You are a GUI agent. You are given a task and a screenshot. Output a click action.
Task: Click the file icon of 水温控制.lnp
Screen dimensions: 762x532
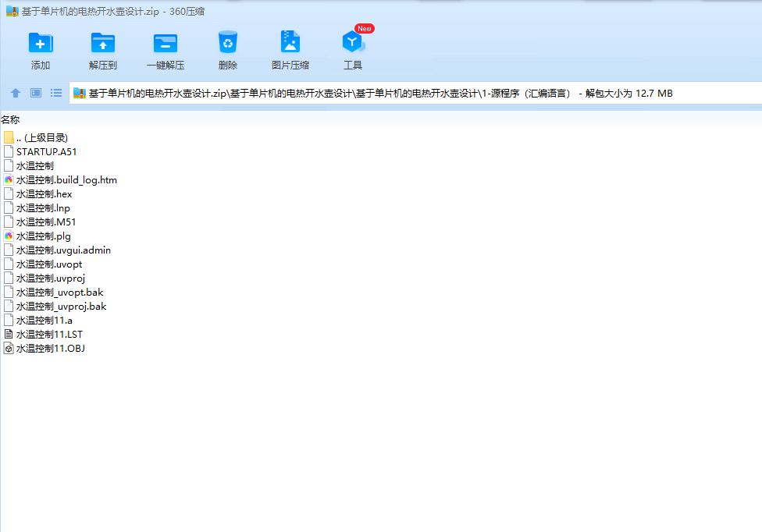[x=9, y=207]
